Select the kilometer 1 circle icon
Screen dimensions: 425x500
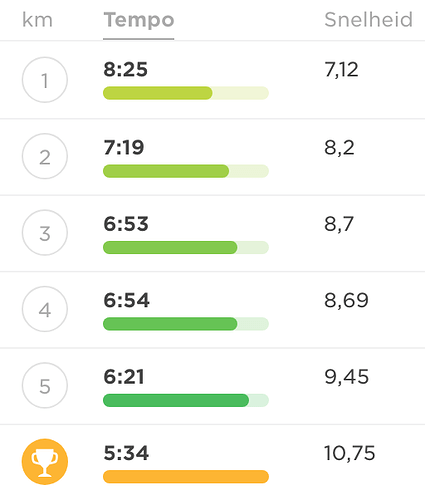coord(45,80)
